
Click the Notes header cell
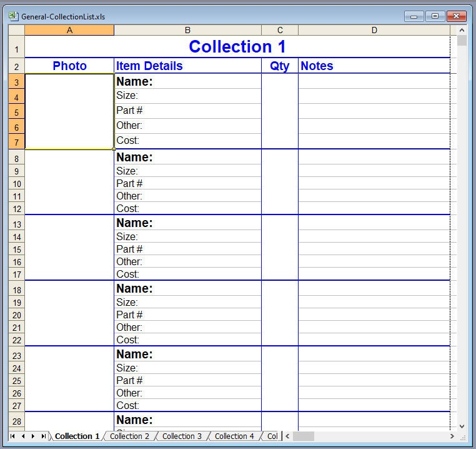point(374,66)
